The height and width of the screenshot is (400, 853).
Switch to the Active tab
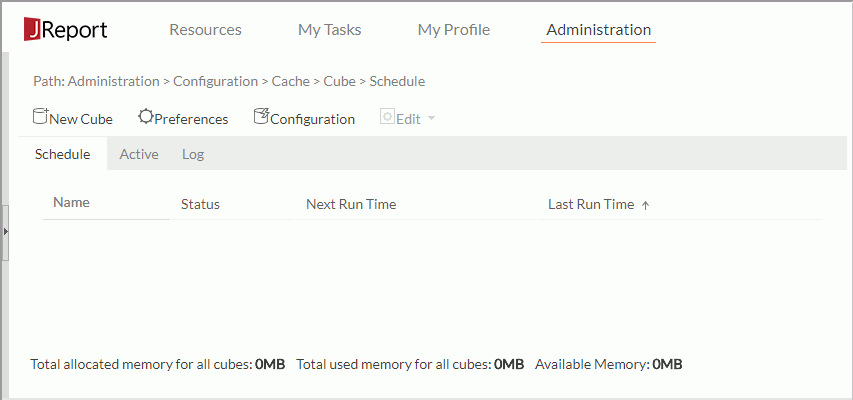pyautogui.click(x=139, y=155)
